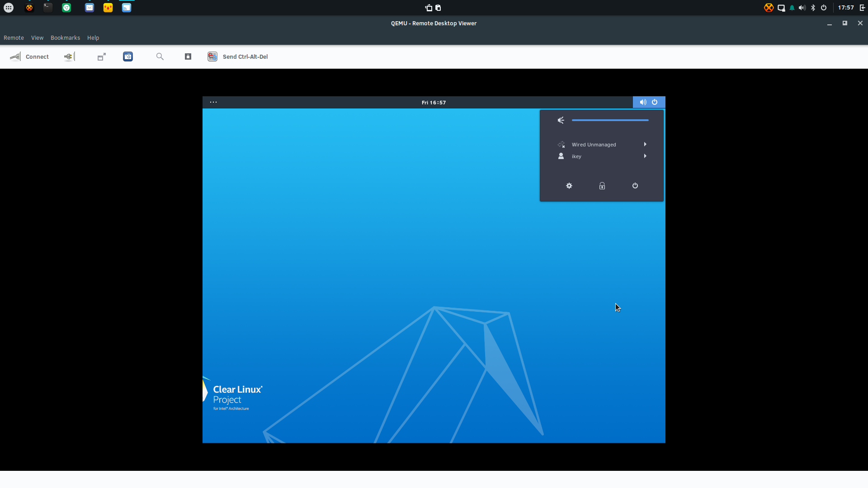Image resolution: width=868 pixels, height=488 pixels.
Task: Click the guest power off button in menu
Action: coord(635,186)
